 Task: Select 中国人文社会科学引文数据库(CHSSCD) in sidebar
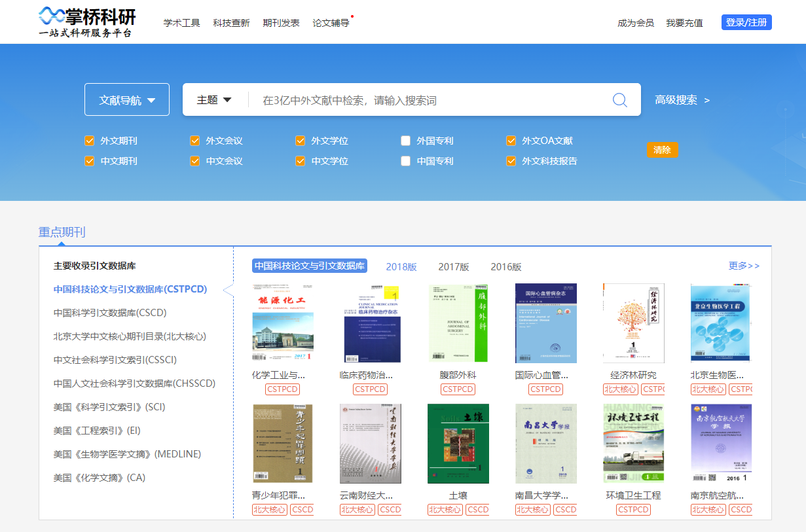(134, 383)
